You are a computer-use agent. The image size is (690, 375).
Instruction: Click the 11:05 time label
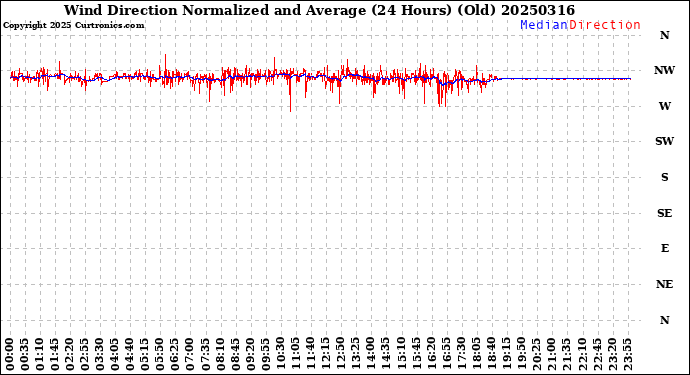pyautogui.click(x=295, y=355)
